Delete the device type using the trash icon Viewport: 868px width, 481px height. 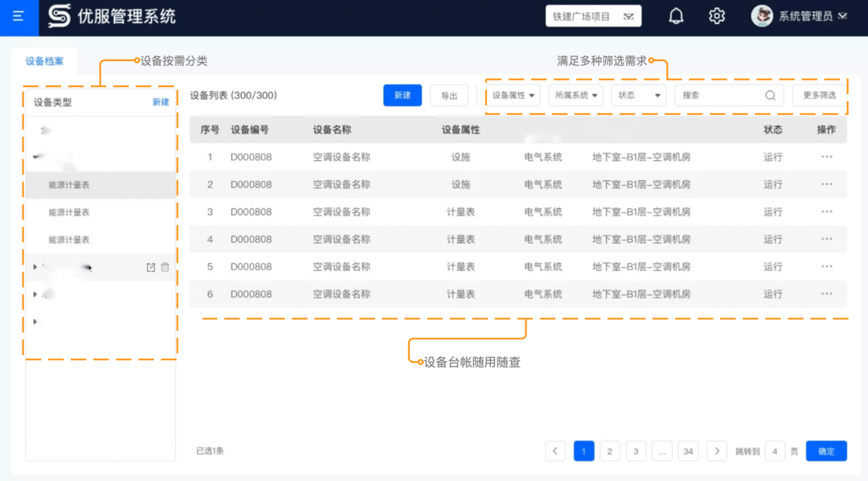(x=165, y=266)
